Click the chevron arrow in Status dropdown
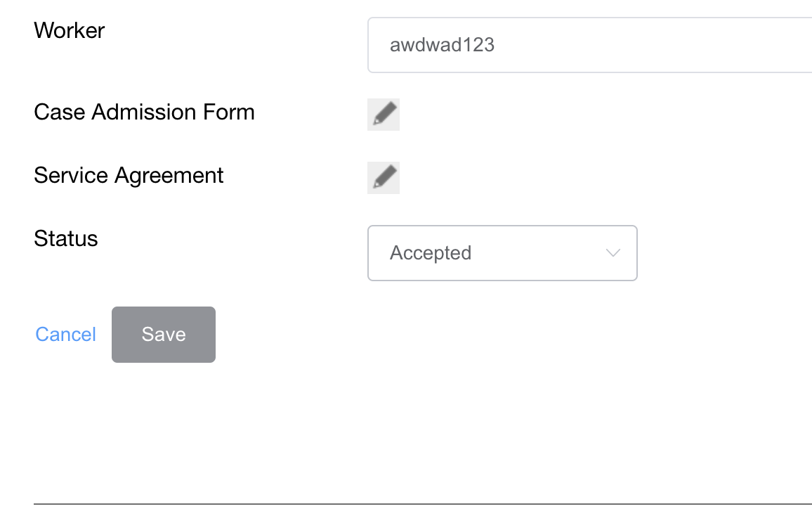This screenshot has width=812, height=509. point(613,253)
